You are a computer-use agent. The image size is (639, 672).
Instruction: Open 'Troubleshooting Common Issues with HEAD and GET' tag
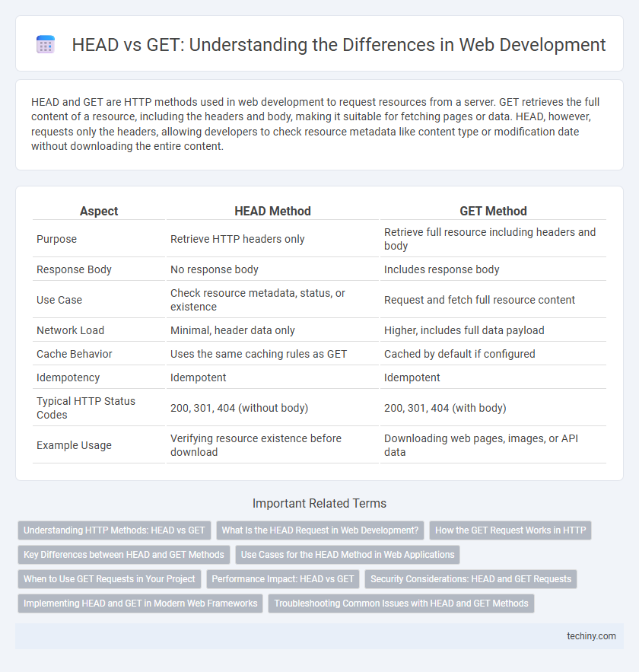coord(402,604)
